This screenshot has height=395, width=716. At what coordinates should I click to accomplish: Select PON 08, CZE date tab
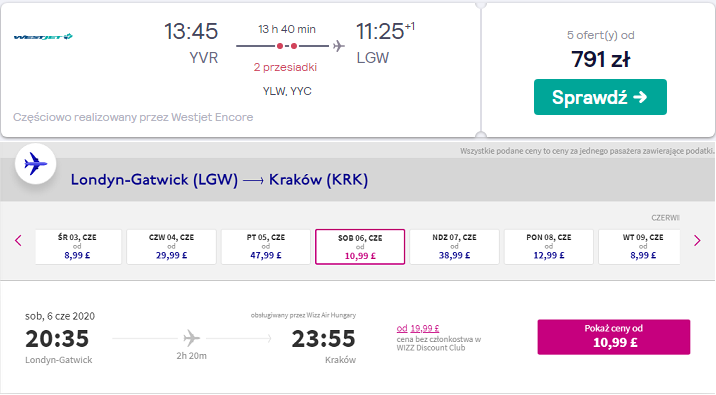coord(548,247)
